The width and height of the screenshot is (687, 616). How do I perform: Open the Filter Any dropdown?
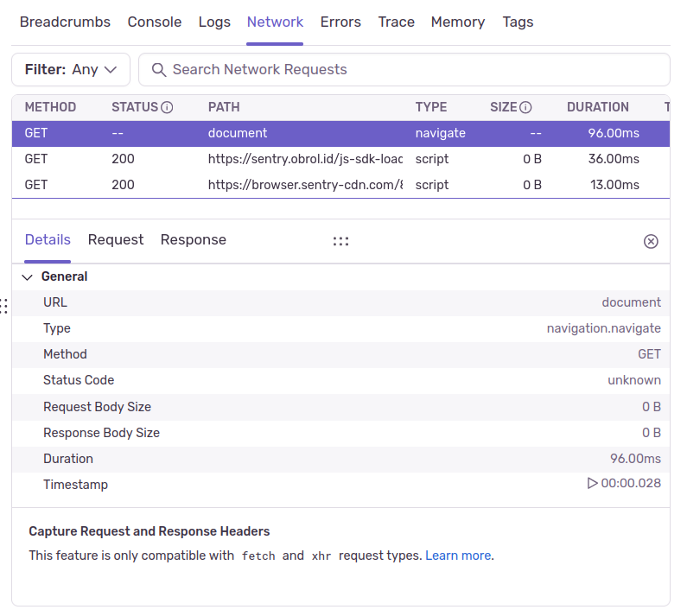[71, 70]
